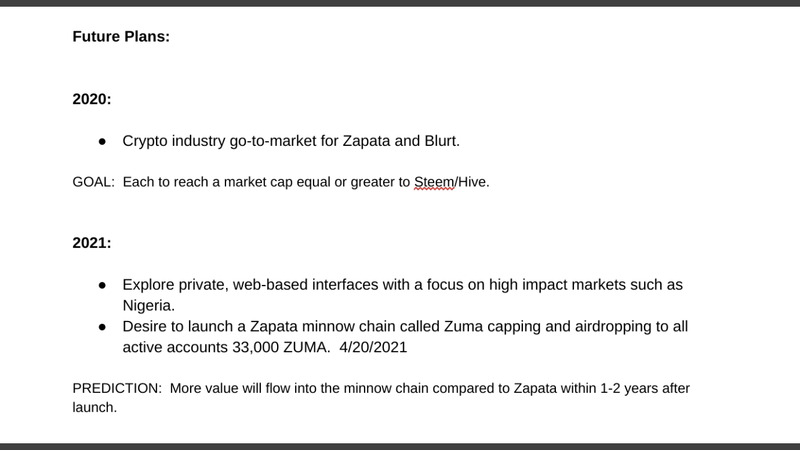Click the bullet before "Desire to launch"
800x450 pixels.
click(103, 327)
